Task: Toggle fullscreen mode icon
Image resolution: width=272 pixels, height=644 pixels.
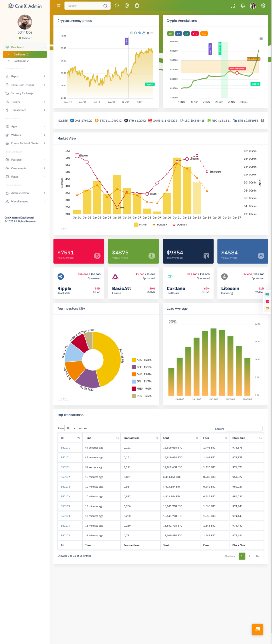Action: 233,6
